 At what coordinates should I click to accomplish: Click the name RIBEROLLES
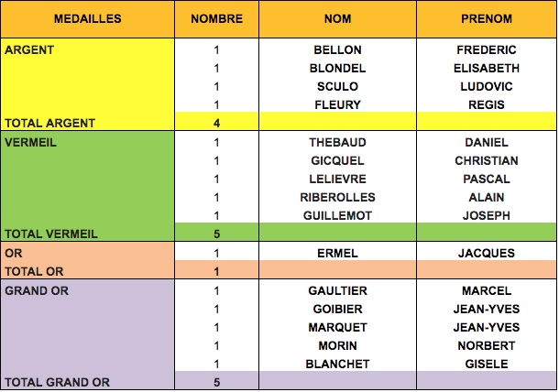coord(337,197)
